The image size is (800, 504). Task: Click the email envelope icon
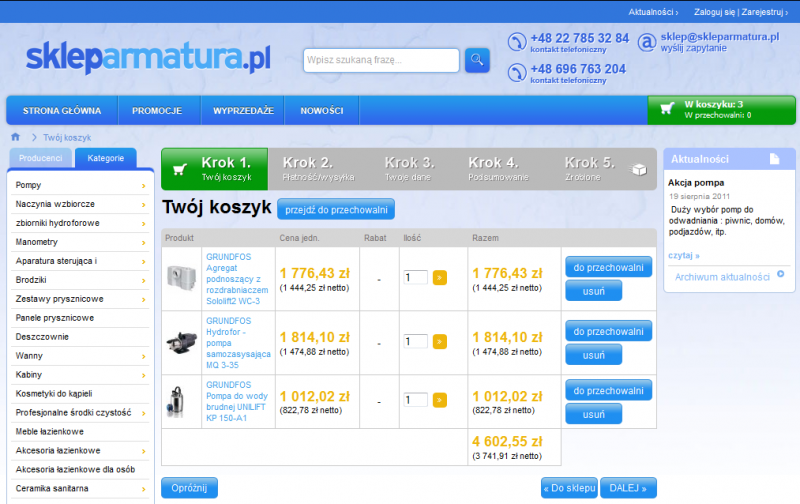[647, 42]
